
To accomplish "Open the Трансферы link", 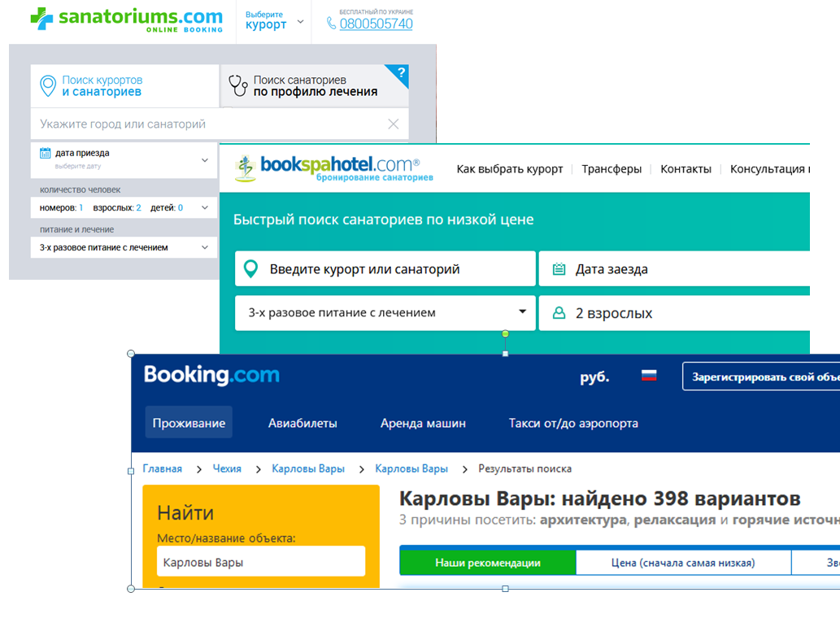I will (x=612, y=169).
